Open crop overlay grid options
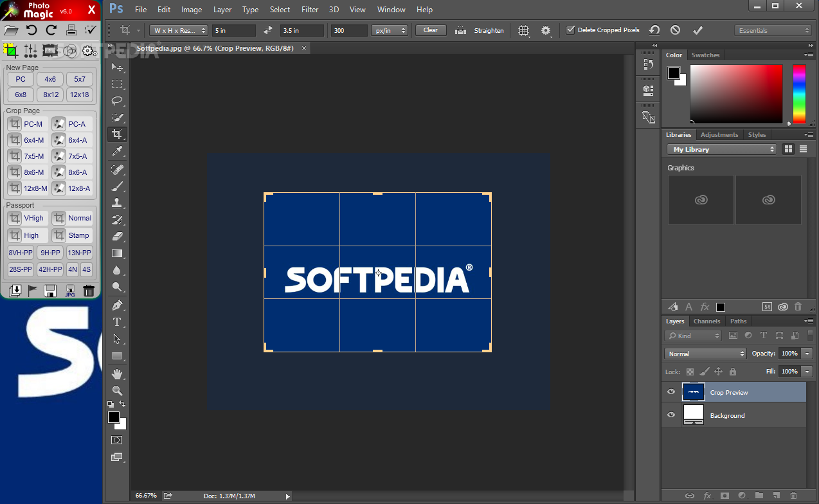The image size is (819, 504). point(524,30)
